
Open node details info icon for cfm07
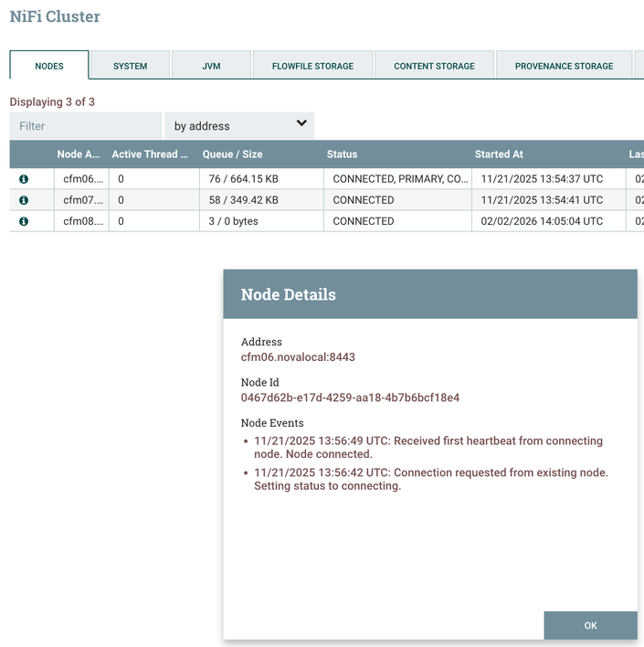24,200
